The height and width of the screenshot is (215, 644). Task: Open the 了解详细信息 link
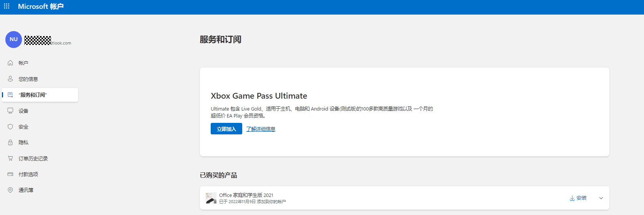261,129
